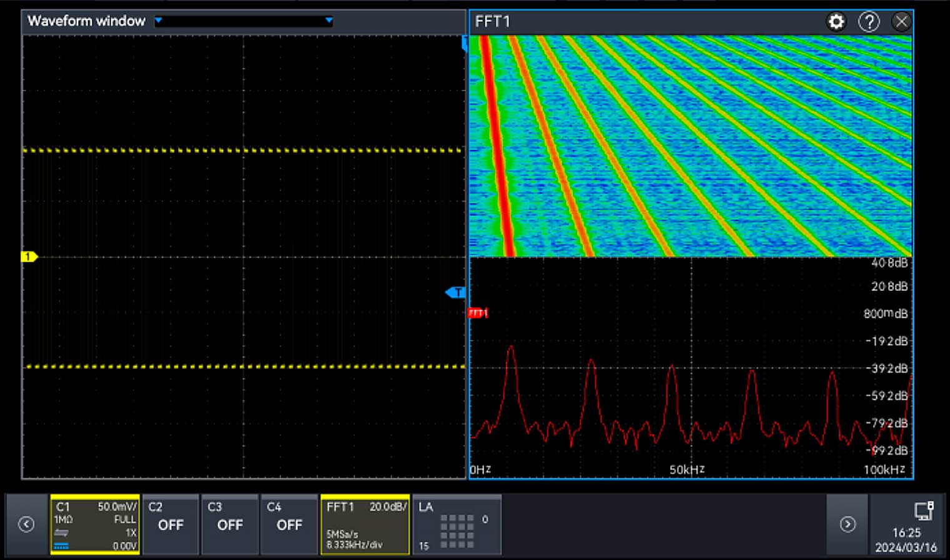
Task: Open the C1 channel configuration box
Action: tap(95, 524)
